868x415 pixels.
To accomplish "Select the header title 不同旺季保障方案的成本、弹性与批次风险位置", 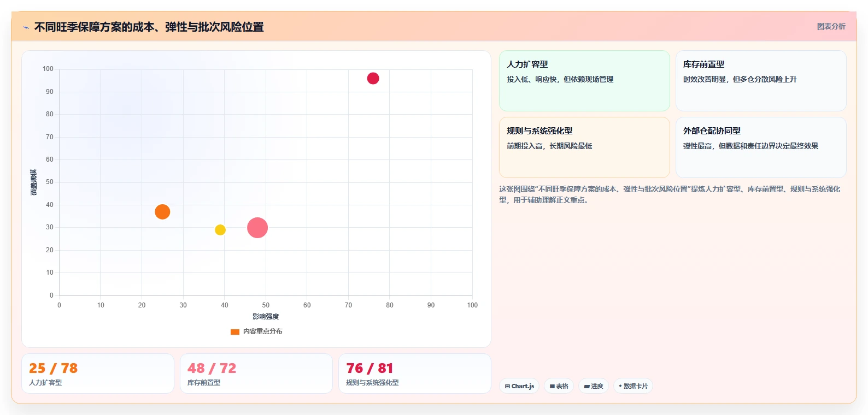I will click(149, 27).
